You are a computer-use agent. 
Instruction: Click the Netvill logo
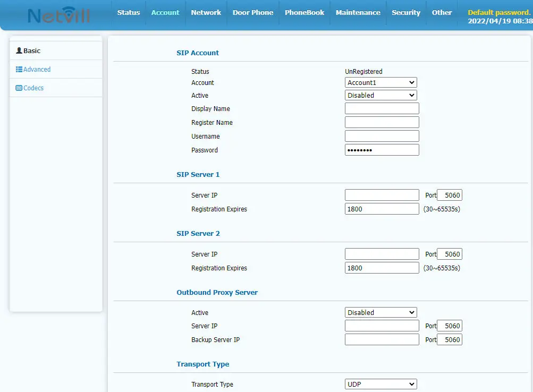pos(58,15)
